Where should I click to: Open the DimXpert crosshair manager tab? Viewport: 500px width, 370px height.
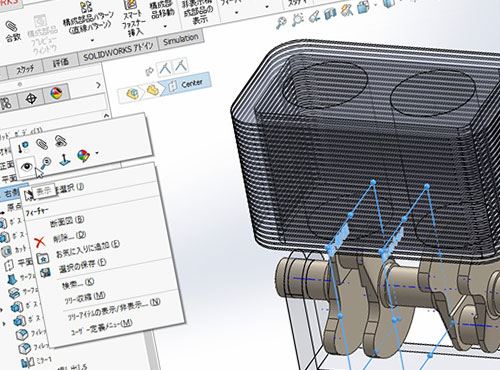pos(31,99)
